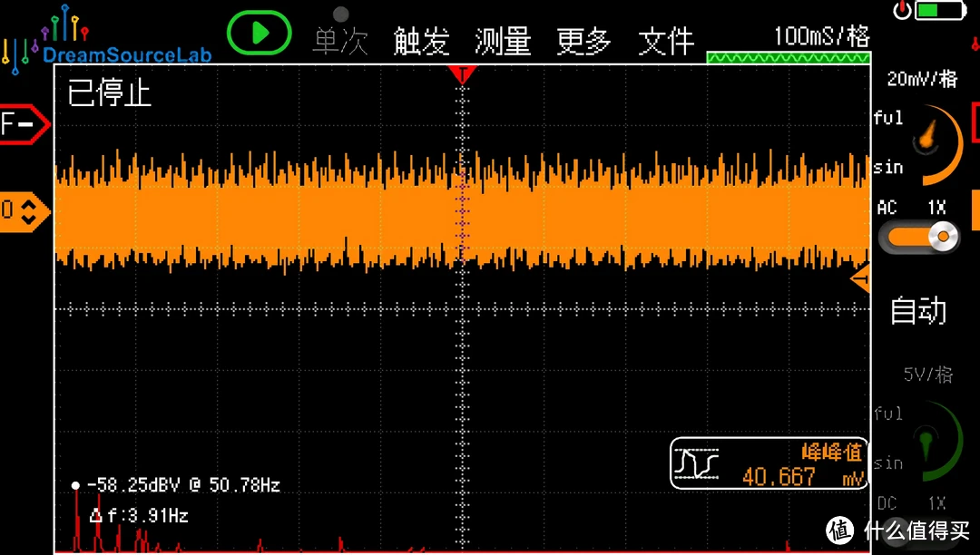Click the white dot FFT peak marker
980x555 pixels.
point(75,485)
